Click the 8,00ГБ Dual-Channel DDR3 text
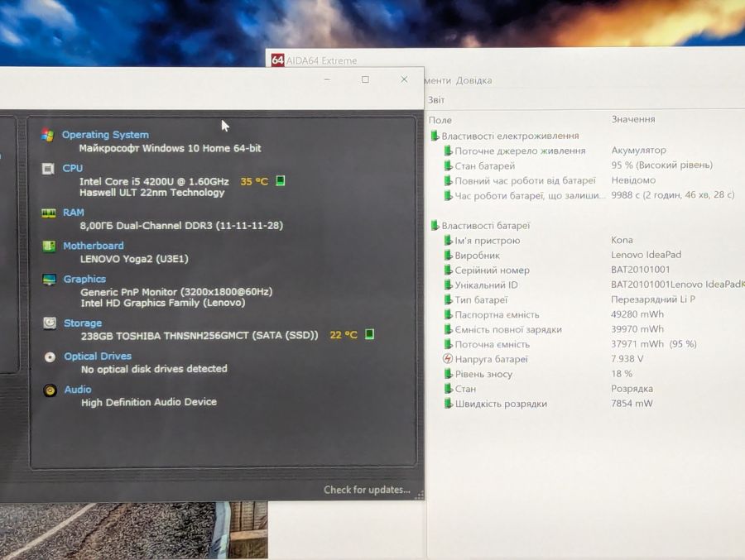The width and height of the screenshot is (745, 560). coord(181,226)
